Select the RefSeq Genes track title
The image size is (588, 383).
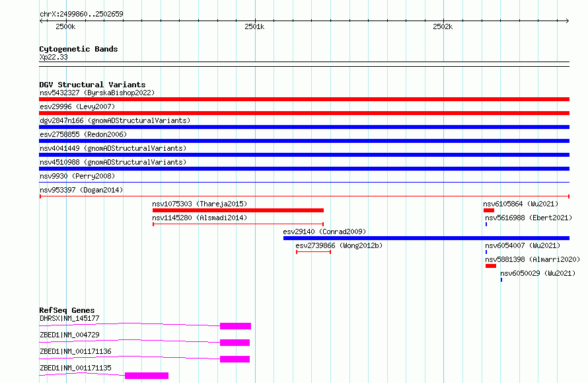click(x=67, y=310)
